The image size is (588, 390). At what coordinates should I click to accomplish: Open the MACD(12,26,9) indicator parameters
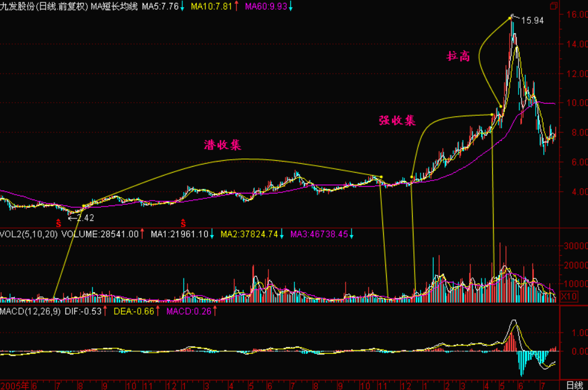point(30,311)
